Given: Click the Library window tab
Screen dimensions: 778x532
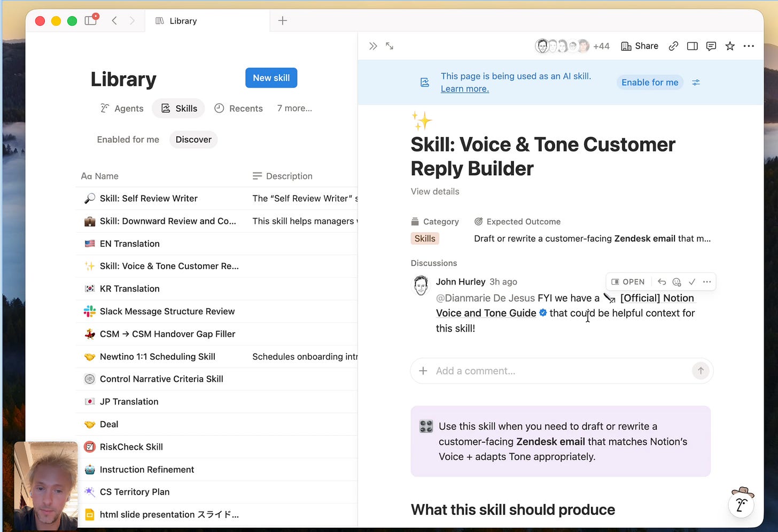Looking at the screenshot, I should (207, 21).
